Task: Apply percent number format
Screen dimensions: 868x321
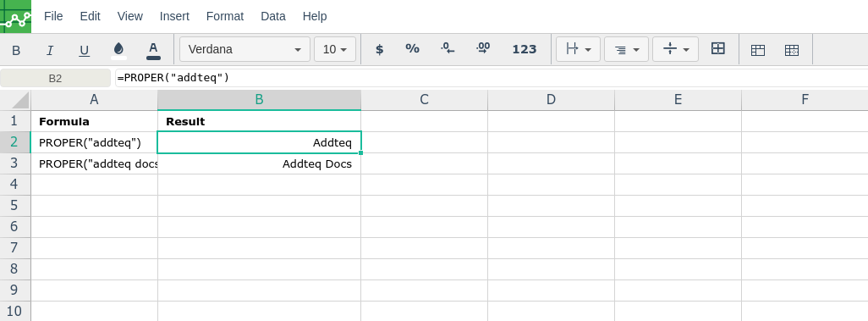Action: pyautogui.click(x=412, y=49)
